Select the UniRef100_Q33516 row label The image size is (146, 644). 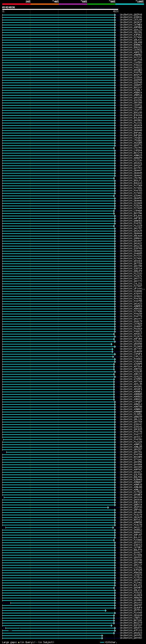click(x=131, y=77)
